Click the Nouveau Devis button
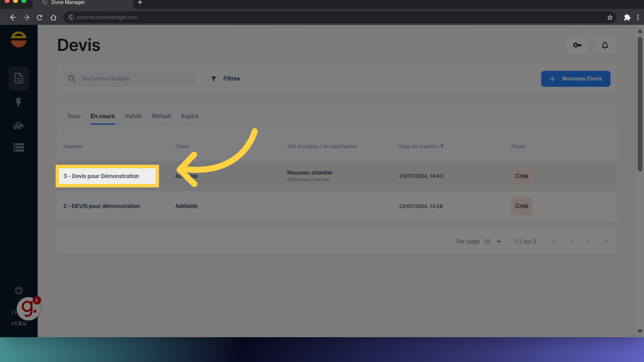Image resolution: width=644 pixels, height=362 pixels. pyautogui.click(x=576, y=78)
